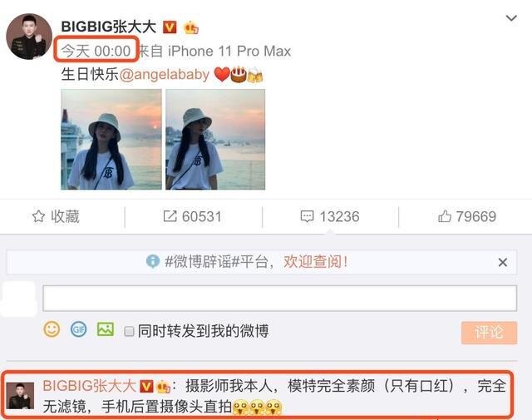The image size is (532, 420).
Task: Click the 收藏 star favorite icon
Action: pos(38,216)
